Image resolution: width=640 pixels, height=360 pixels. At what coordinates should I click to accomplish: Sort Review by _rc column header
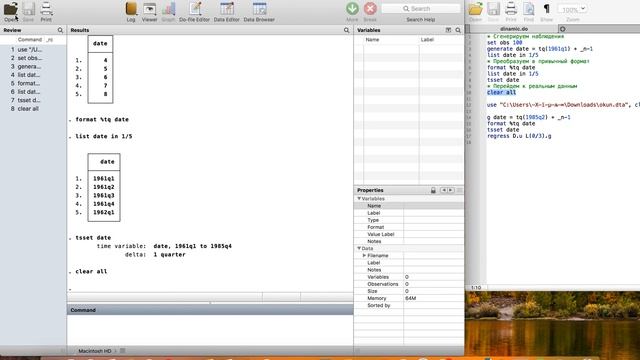point(50,40)
